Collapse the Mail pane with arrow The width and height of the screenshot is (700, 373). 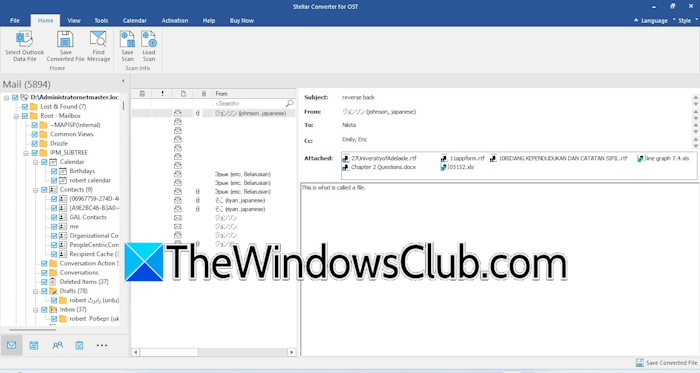click(123, 81)
